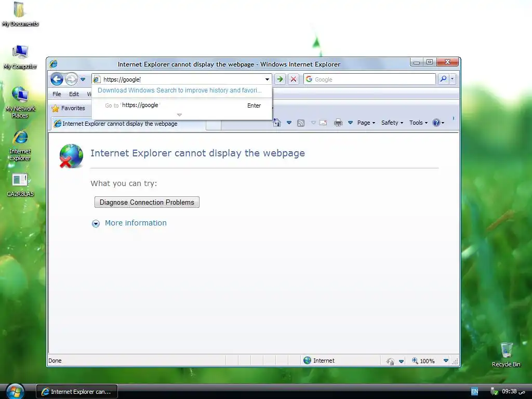The width and height of the screenshot is (532, 399).
Task: Click the magnifier Search button
Action: (443, 79)
